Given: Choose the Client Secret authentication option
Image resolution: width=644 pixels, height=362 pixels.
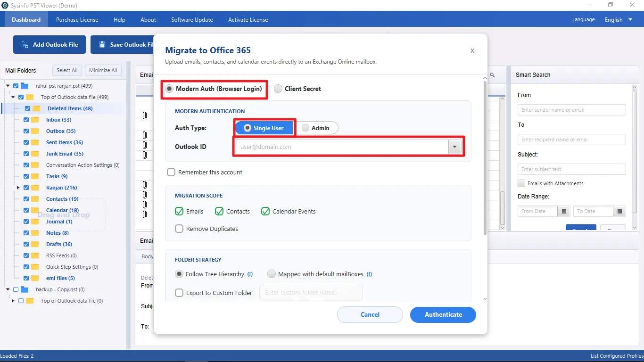Looking at the screenshot, I should [x=278, y=89].
